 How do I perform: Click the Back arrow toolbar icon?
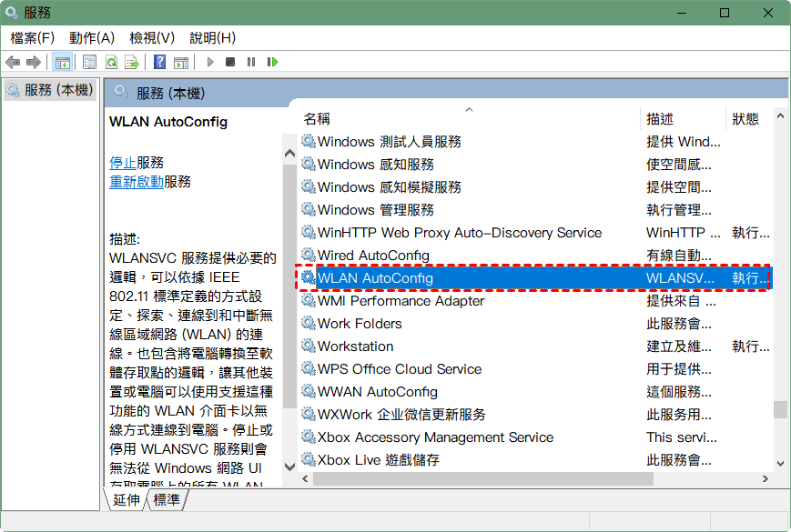tap(13, 63)
